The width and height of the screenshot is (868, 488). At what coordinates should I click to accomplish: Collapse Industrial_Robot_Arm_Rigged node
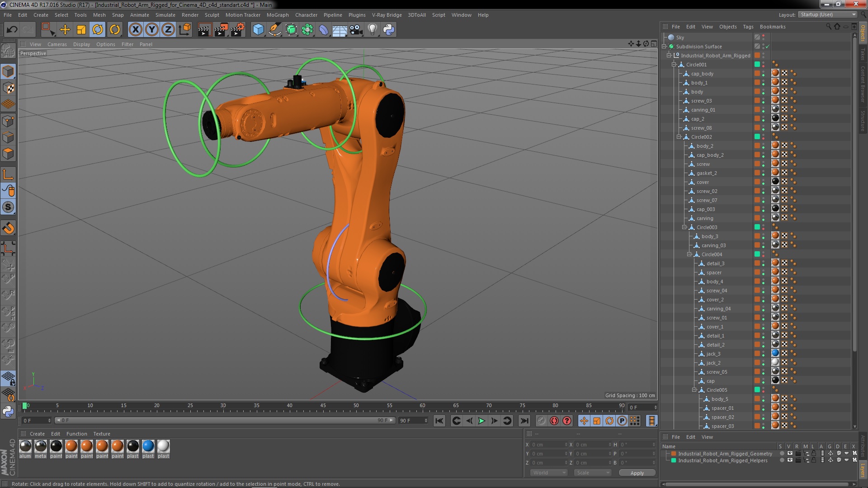point(669,56)
